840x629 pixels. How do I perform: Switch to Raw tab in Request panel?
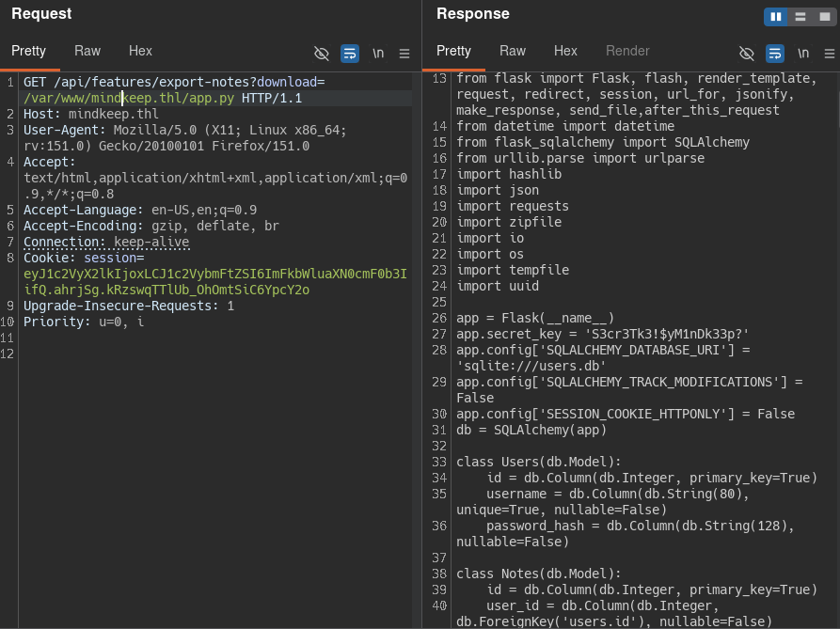click(x=87, y=51)
